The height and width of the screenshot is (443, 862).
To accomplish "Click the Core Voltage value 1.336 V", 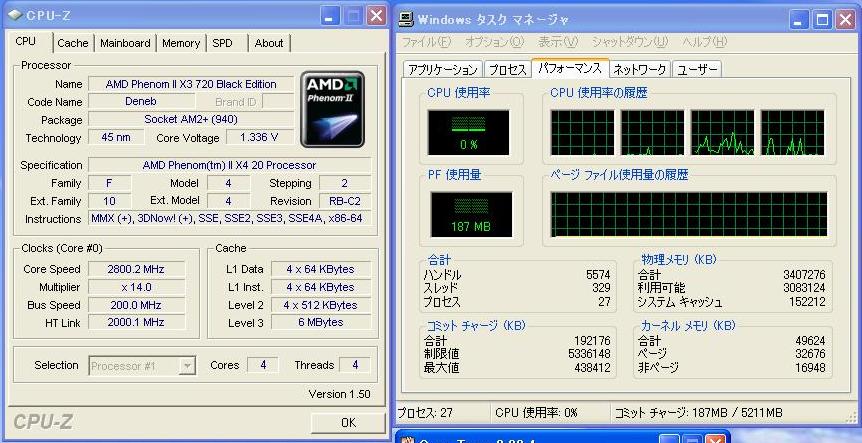I will point(259,137).
